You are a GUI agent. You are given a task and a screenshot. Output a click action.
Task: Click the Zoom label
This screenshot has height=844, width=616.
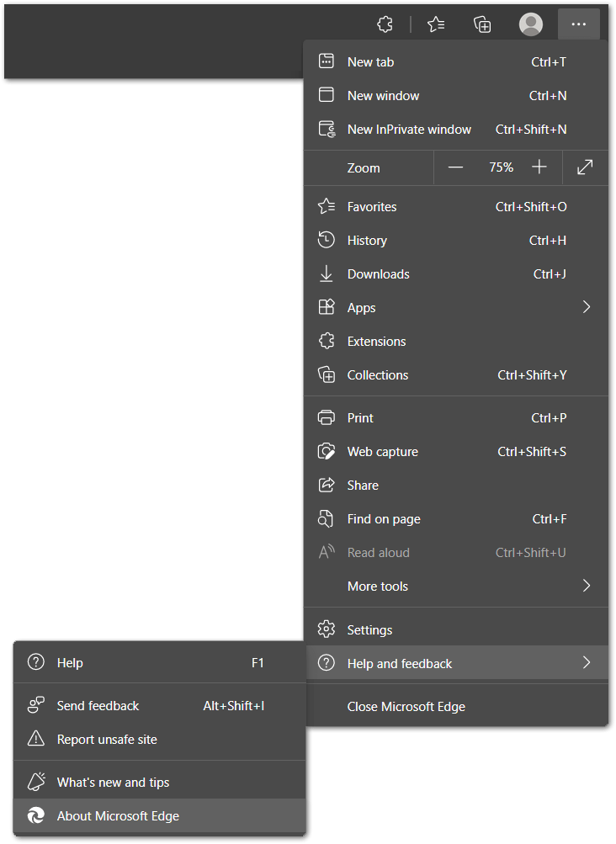tap(364, 168)
